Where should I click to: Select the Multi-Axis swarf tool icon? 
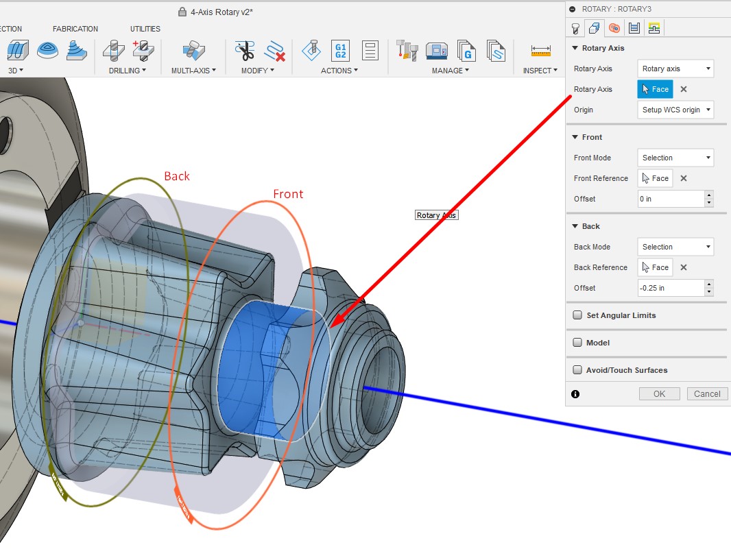[193, 50]
